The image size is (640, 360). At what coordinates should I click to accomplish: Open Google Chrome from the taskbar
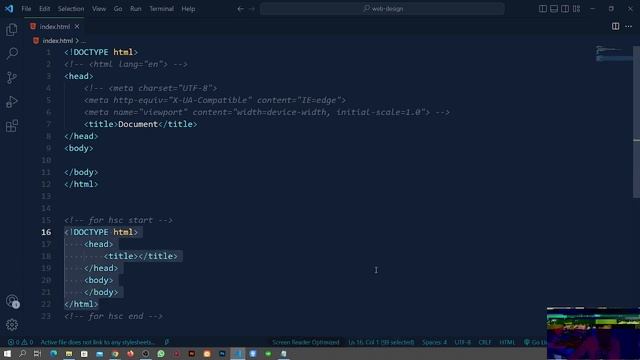point(115,353)
